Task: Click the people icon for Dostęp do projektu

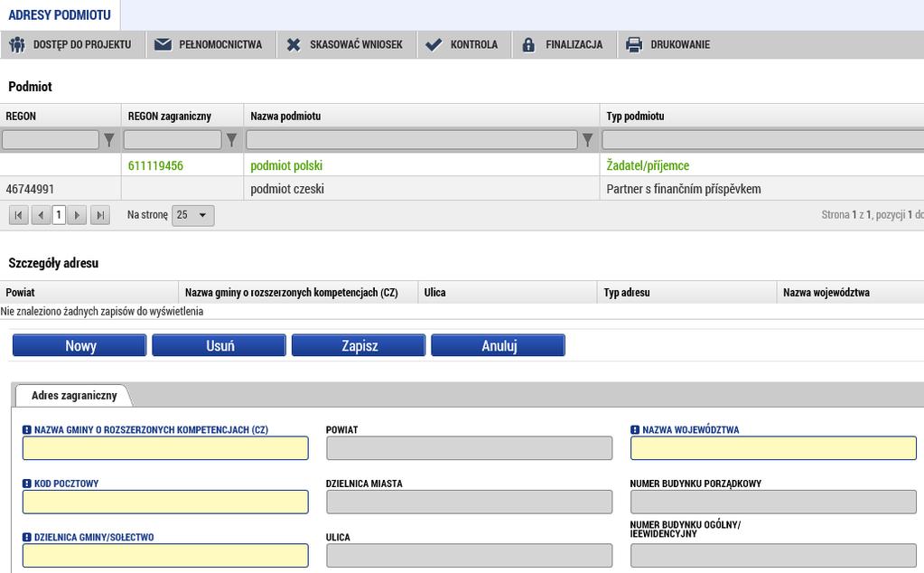Action: tap(17, 45)
